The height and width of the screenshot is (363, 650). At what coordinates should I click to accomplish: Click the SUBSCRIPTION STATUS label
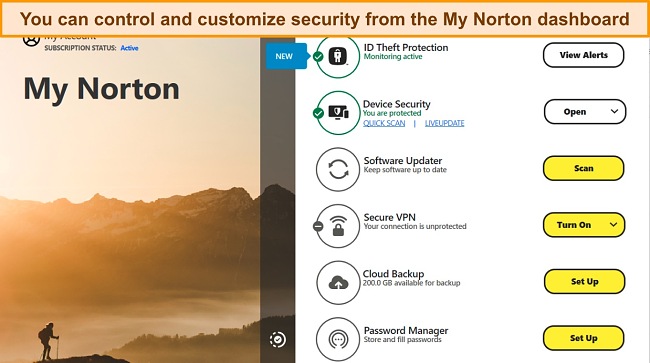click(x=80, y=48)
